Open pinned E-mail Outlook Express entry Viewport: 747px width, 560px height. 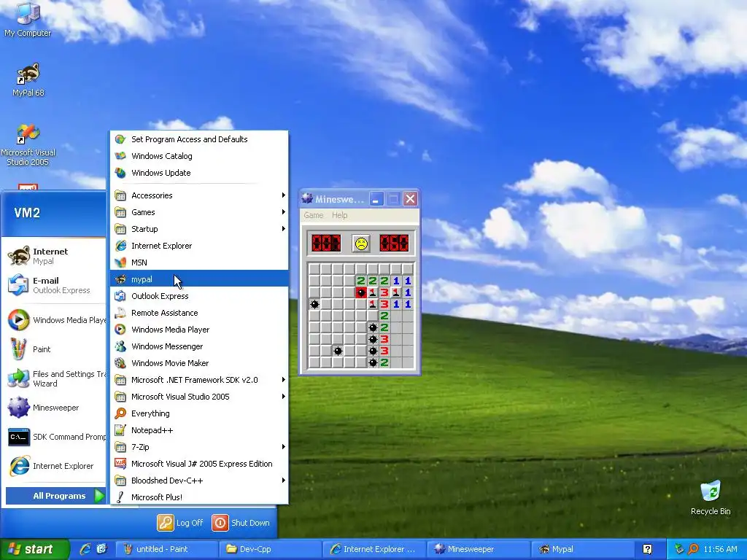point(55,285)
